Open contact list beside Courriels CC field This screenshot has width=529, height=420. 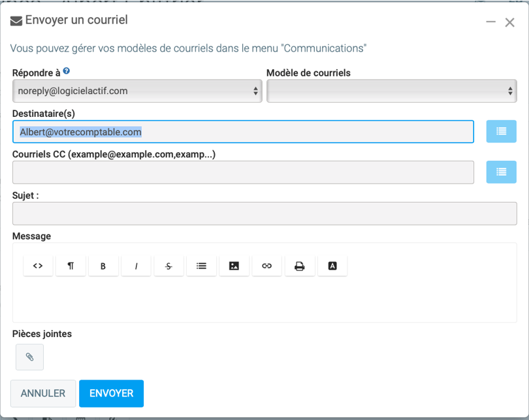[501, 172]
